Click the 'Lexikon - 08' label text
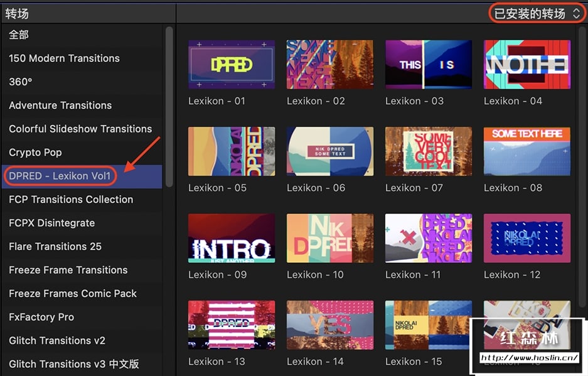This screenshot has width=588, height=376. [x=513, y=188]
